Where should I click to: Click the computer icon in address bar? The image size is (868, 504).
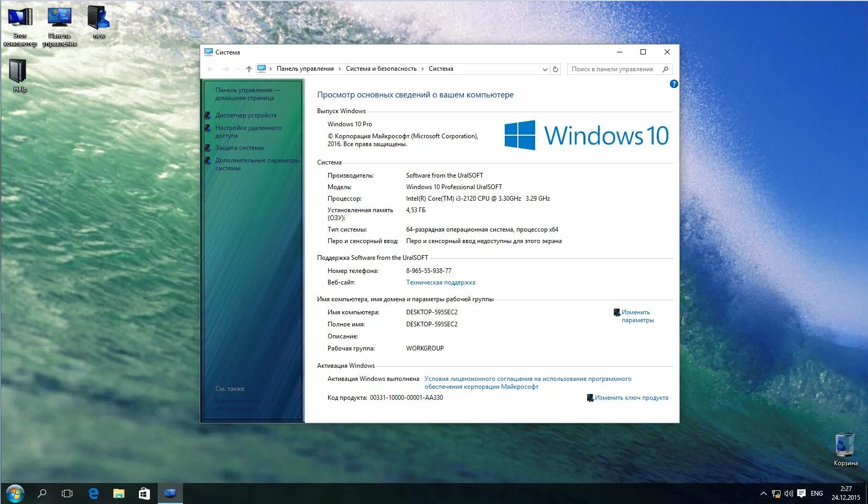coord(262,69)
